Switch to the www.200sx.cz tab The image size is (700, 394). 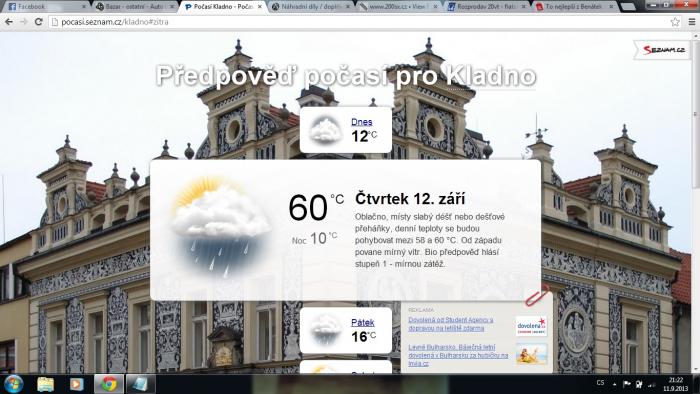pos(397,7)
